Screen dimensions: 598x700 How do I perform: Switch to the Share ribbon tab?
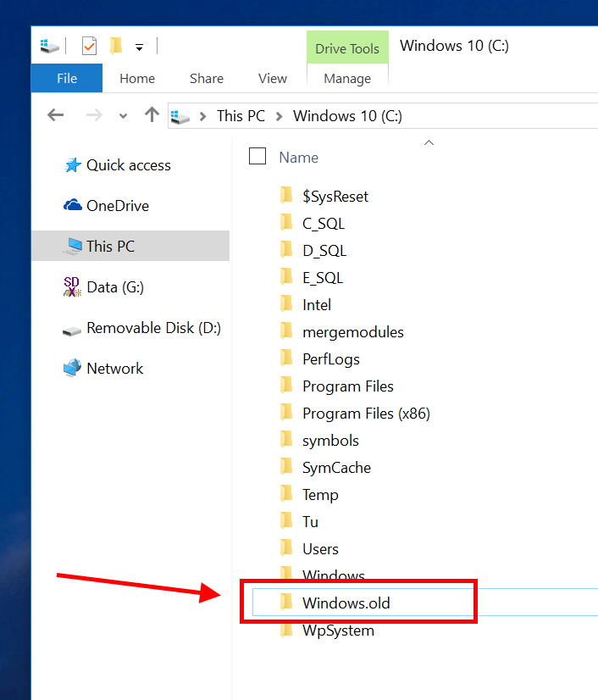coord(206,79)
